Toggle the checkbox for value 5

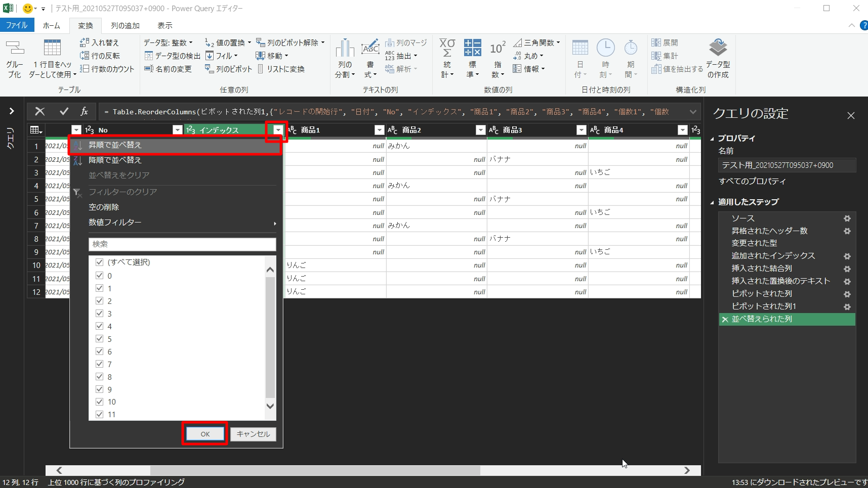(x=100, y=339)
